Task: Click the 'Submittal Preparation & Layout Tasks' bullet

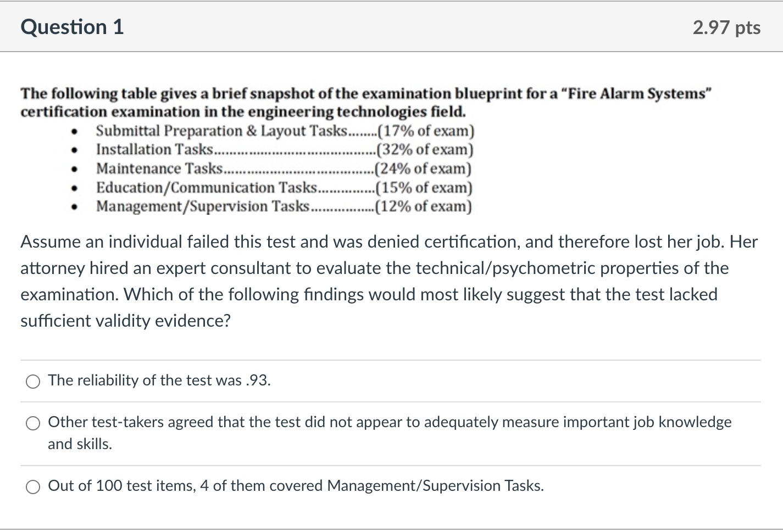Action: (285, 131)
